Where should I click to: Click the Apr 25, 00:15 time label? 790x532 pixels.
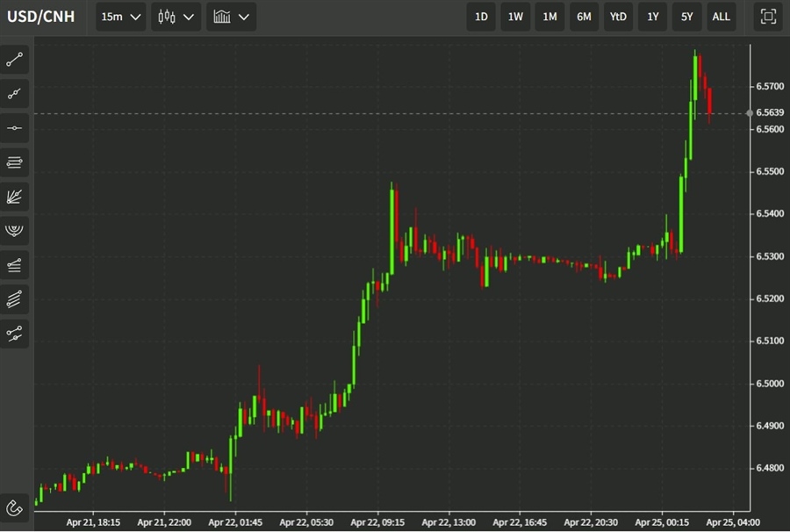pyautogui.click(x=662, y=522)
